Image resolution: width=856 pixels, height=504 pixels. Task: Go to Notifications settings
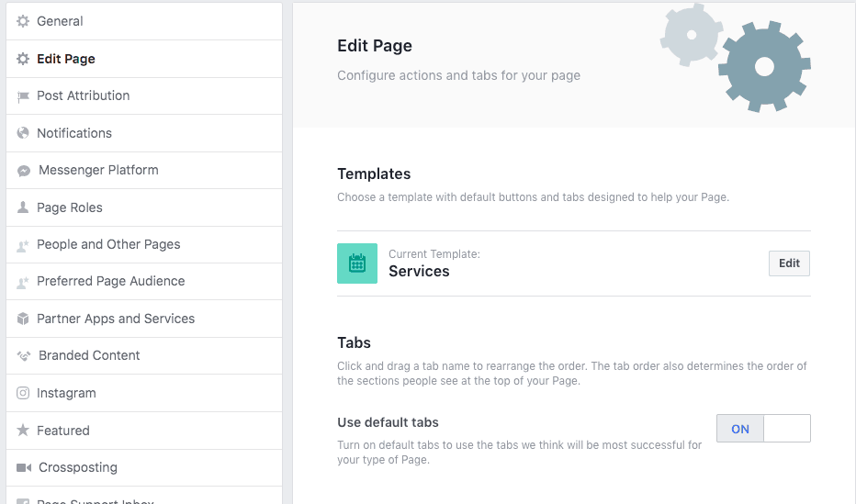pos(144,133)
